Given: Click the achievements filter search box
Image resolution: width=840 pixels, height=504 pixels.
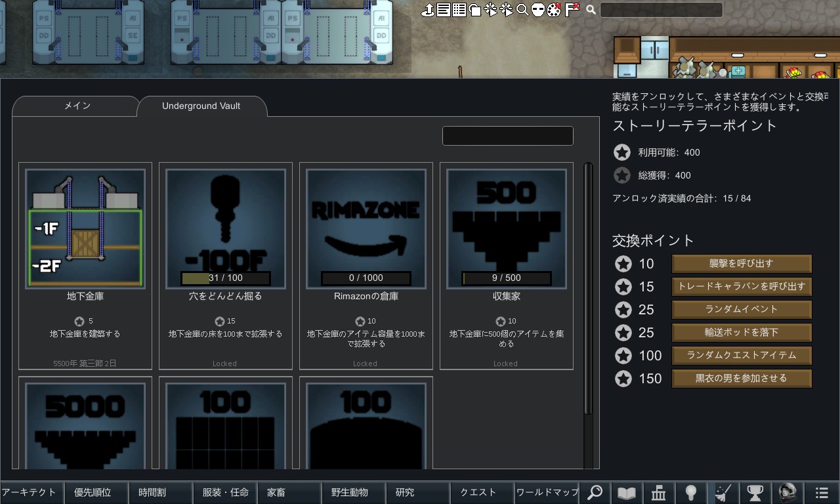Looking at the screenshot, I should tap(508, 136).
